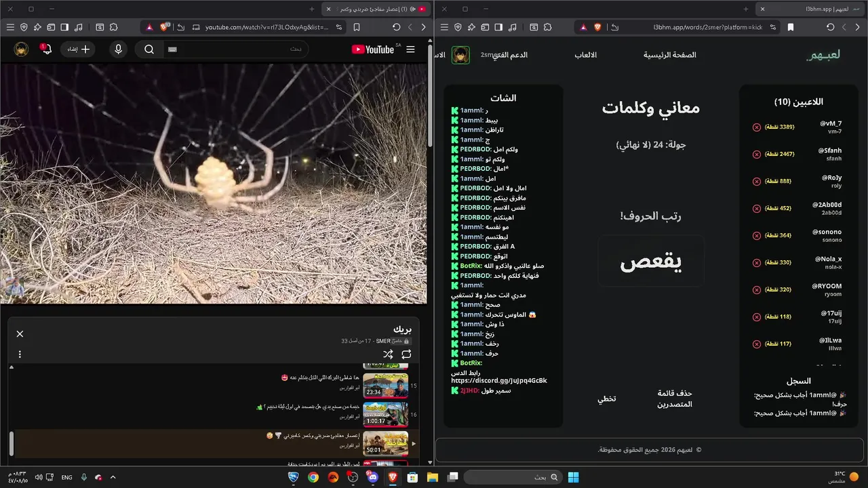This screenshot has height=488, width=868.
Task: Remove player @Sfanh using its X icon
Action: tap(757, 155)
